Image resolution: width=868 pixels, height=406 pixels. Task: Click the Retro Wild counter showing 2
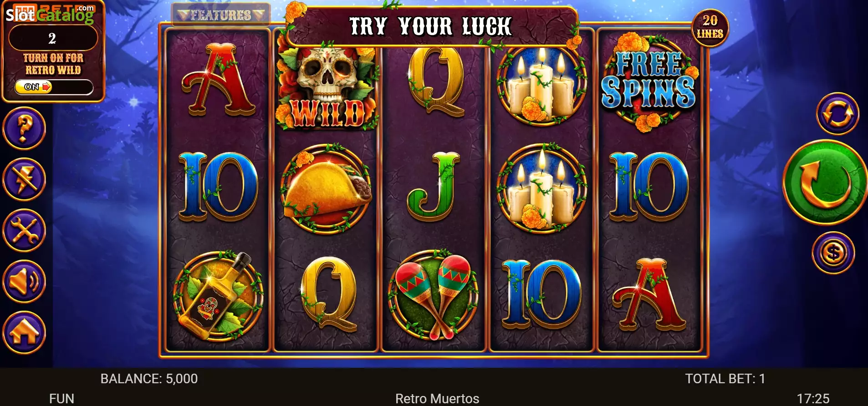[x=53, y=38]
